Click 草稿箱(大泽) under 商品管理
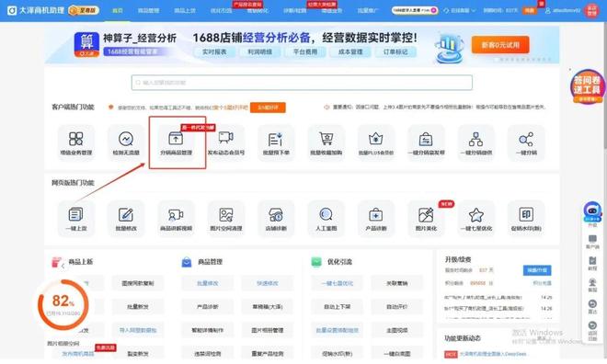Image resolution: width=607 pixels, height=364 pixels. 268,307
